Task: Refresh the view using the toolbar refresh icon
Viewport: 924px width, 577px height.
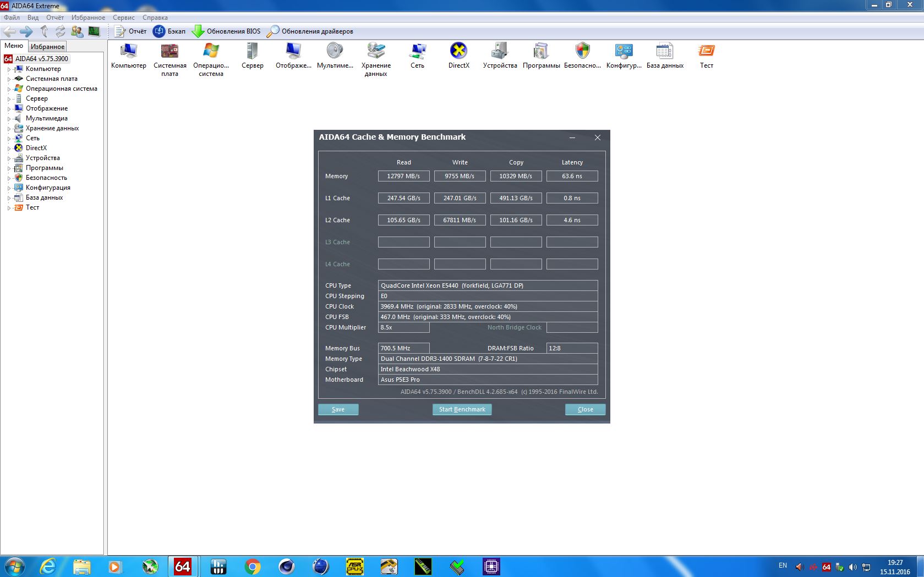Action: (61, 31)
